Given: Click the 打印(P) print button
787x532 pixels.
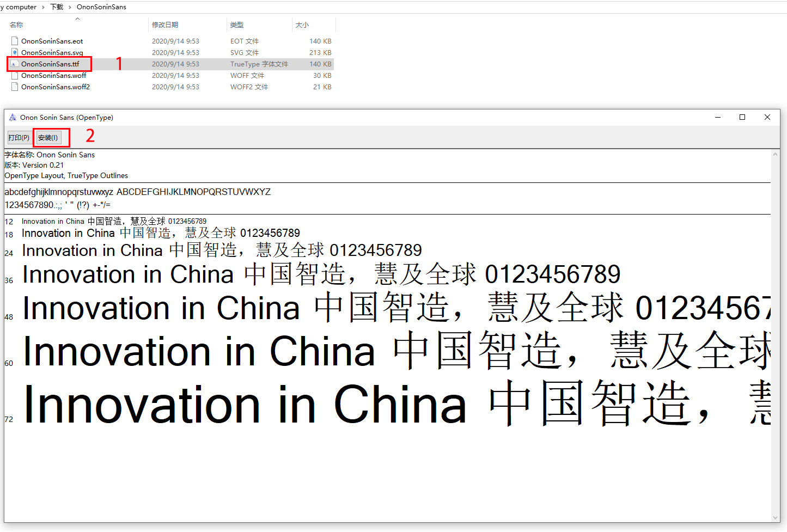Looking at the screenshot, I should pos(19,138).
